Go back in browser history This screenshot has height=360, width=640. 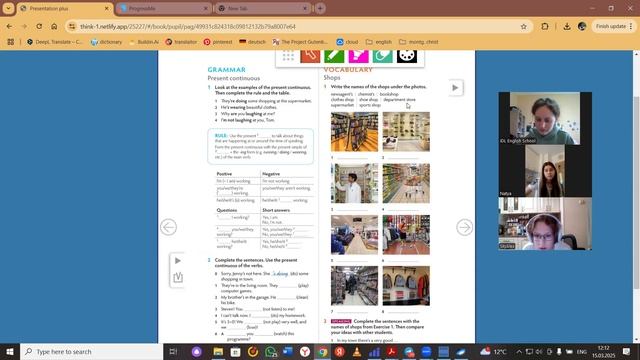[x=9, y=27]
